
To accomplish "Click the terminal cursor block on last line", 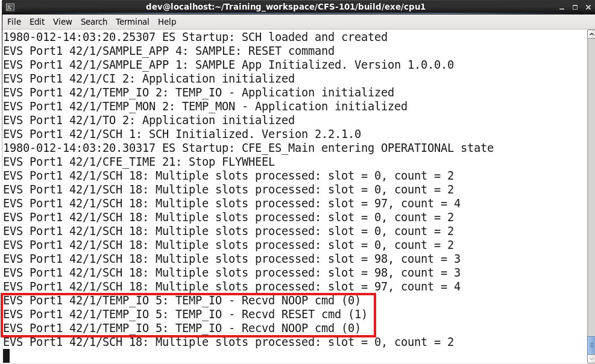I will (x=7, y=356).
